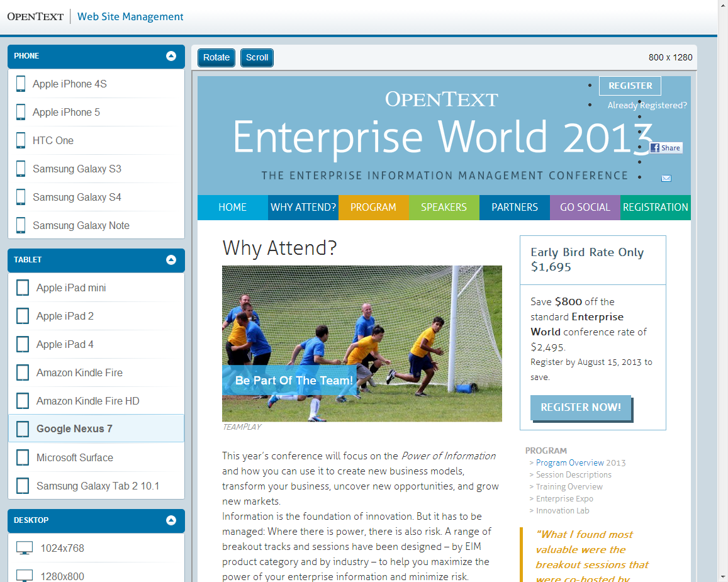Click the Apple iPad mini tablet icon
This screenshot has width=728, height=582.
[x=23, y=288]
